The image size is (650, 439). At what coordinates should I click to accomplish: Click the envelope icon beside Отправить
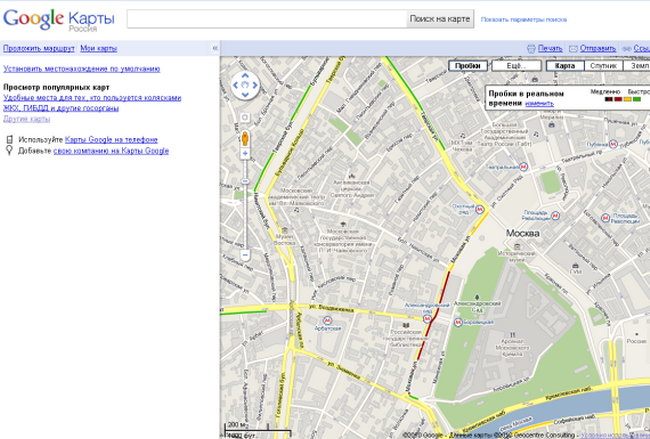[573, 49]
